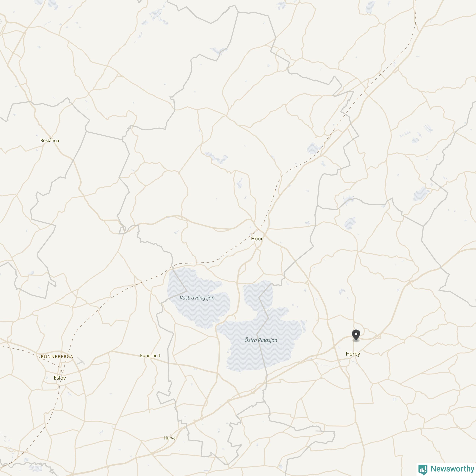This screenshot has width=476, height=476.
Task: Click the RÖNNEBERGA district label
Action: (57, 356)
